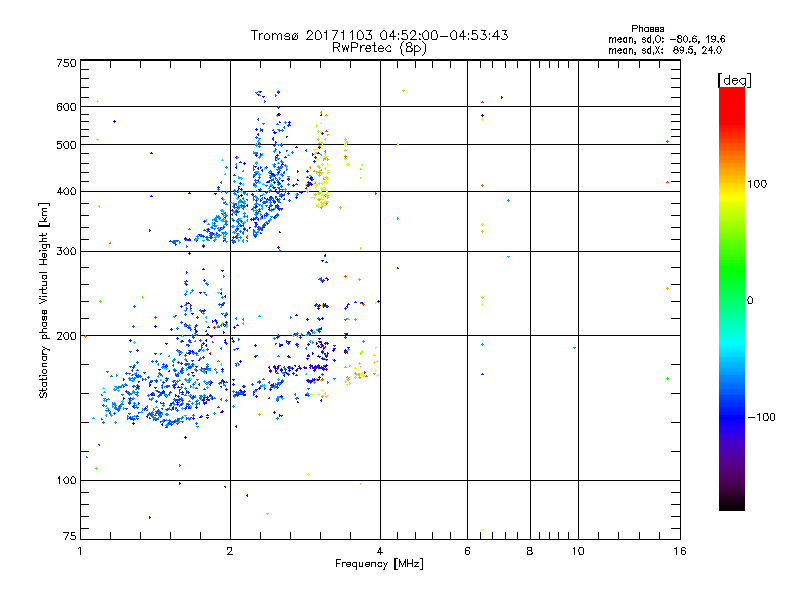Click the colorbar tick label 0
This screenshot has height=600, width=800.
click(750, 301)
